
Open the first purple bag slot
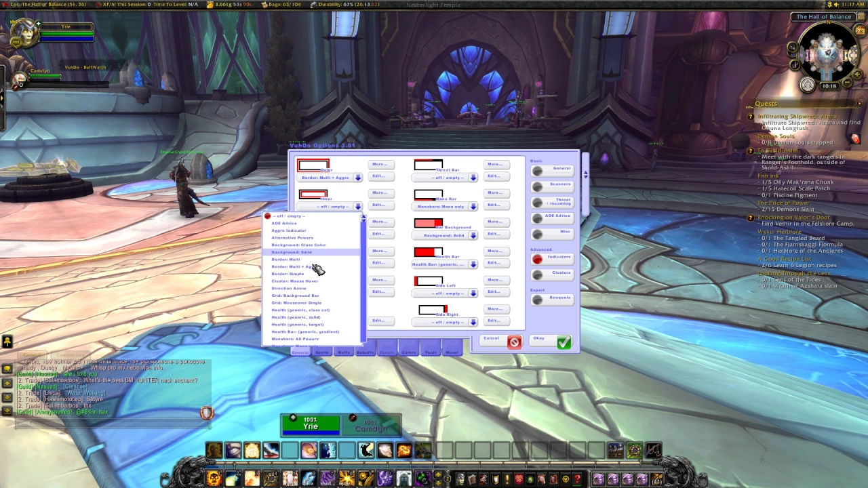click(x=598, y=479)
